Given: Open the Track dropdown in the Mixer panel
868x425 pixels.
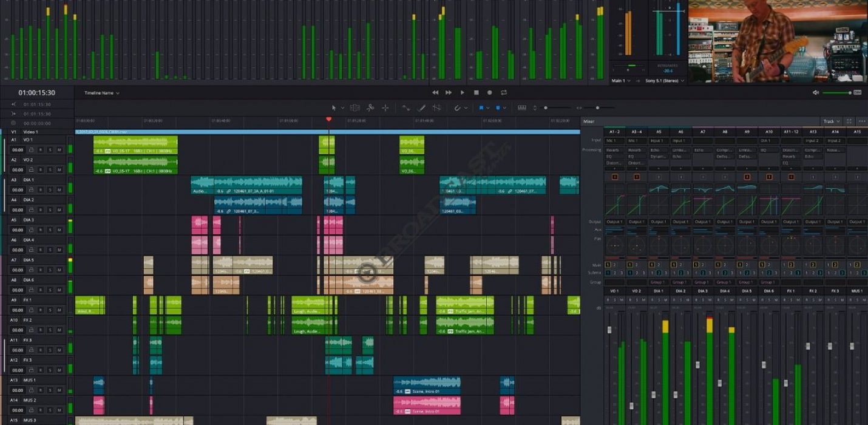Looking at the screenshot, I should pyautogui.click(x=830, y=121).
